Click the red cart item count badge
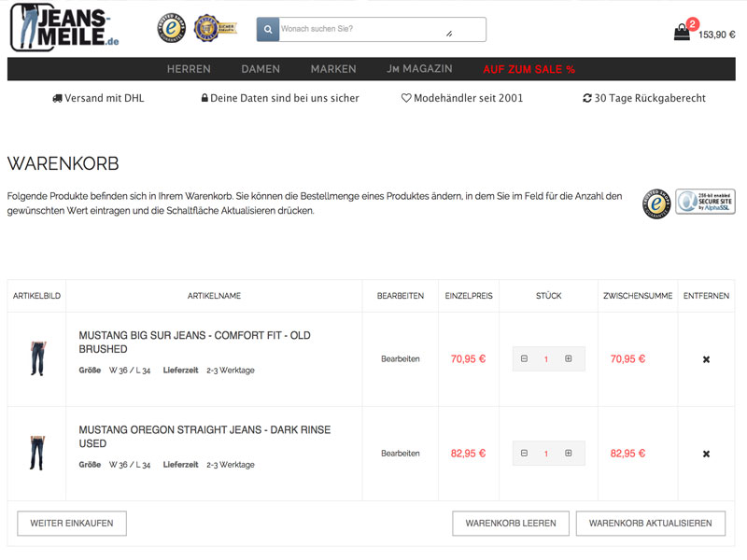The image size is (747, 560). point(692,23)
